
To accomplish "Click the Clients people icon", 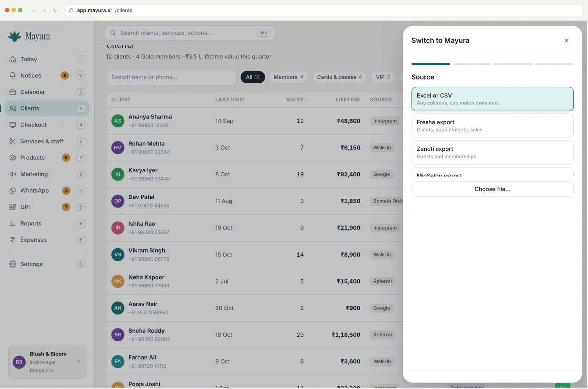I will pyautogui.click(x=13, y=109).
